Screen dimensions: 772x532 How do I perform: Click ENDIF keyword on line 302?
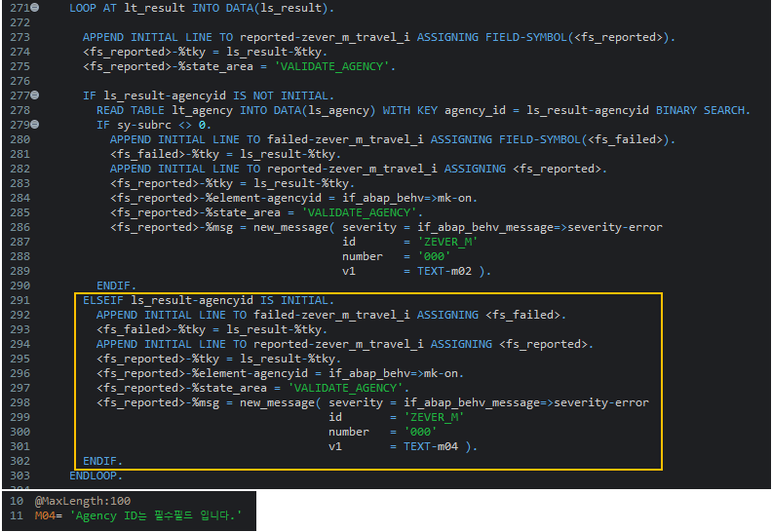pyautogui.click(x=100, y=461)
